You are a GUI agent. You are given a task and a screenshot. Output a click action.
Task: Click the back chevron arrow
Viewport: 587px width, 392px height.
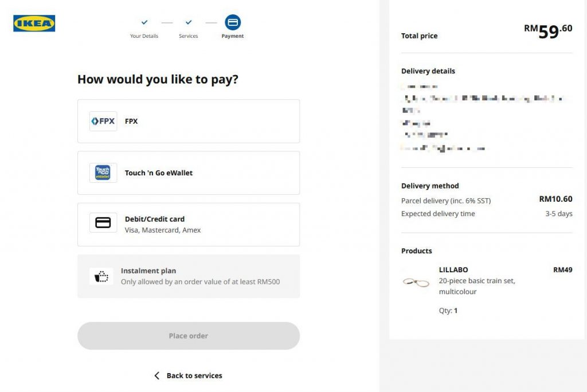coord(157,375)
